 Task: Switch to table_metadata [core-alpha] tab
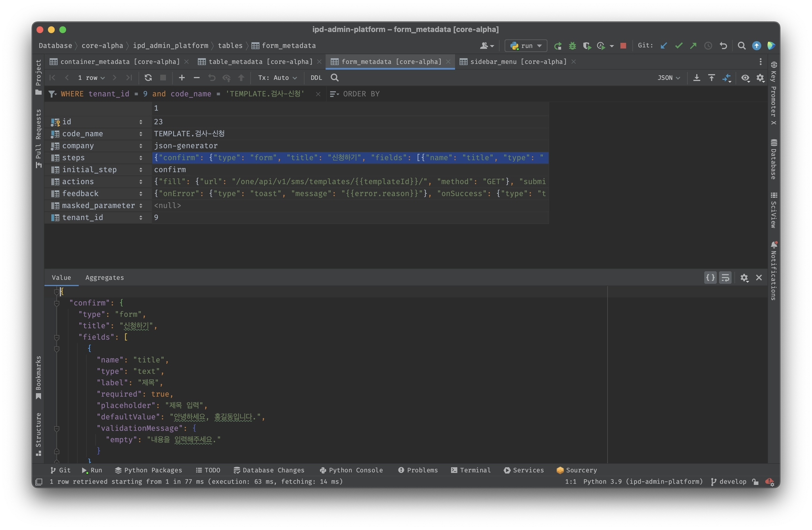pos(260,62)
